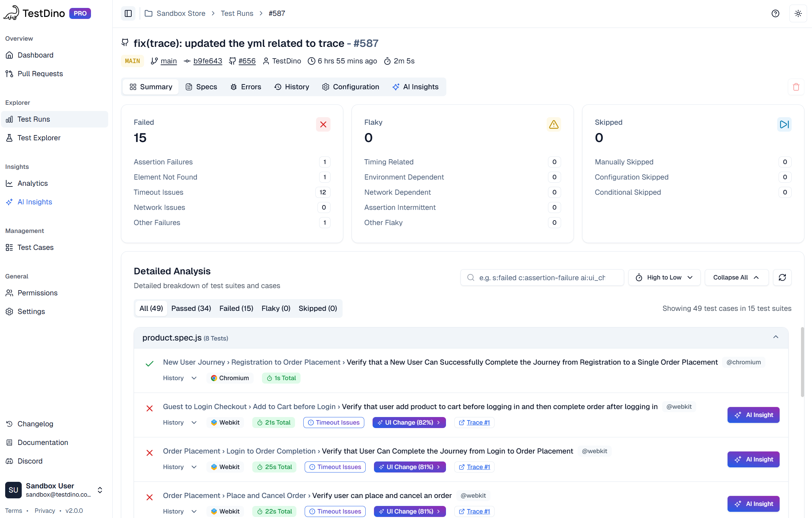Screen dimensions: 812x518
Task: Click the refresh icon in Detailed Analysis
Action: click(x=782, y=277)
